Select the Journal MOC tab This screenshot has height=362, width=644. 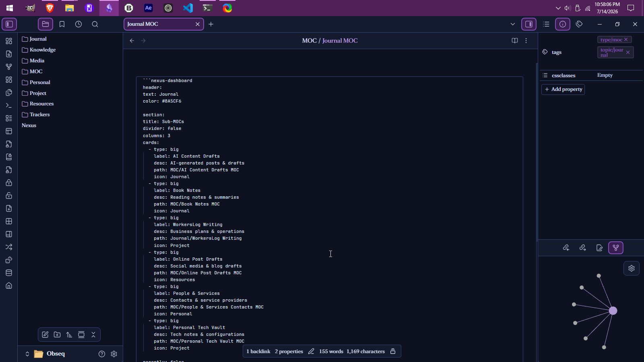(x=163, y=24)
